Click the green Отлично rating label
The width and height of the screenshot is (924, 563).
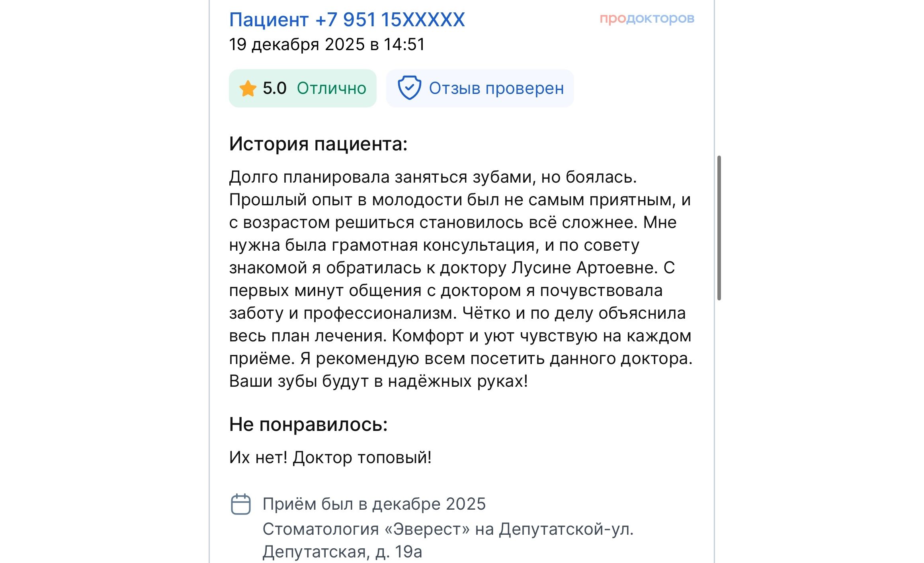pos(331,88)
